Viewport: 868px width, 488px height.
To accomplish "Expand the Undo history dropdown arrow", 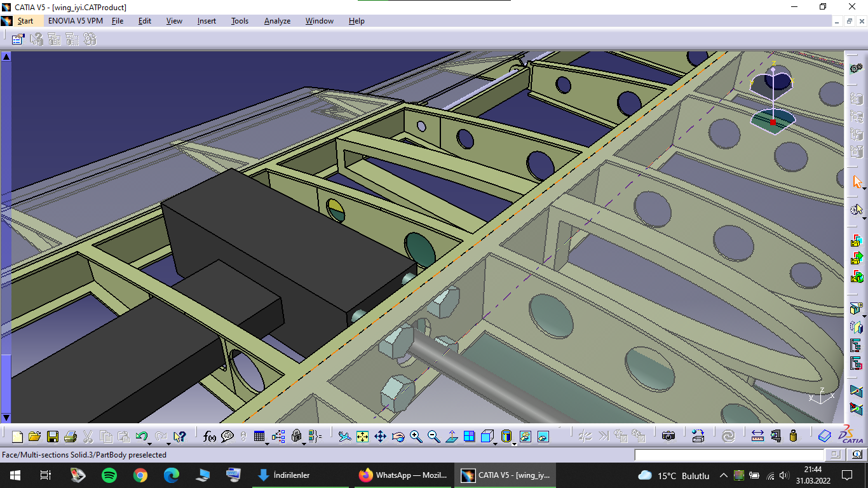I will pyautogui.click(x=149, y=442).
